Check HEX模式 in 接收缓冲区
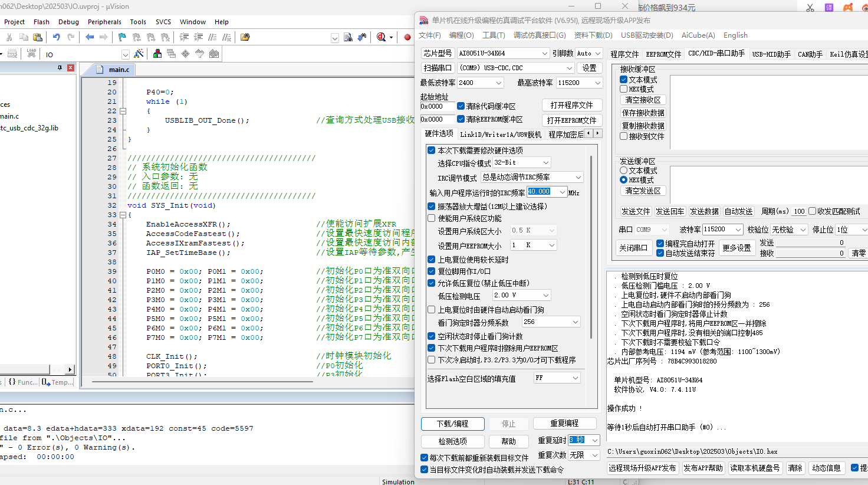Viewport: 868px width, 485px height. [x=624, y=89]
